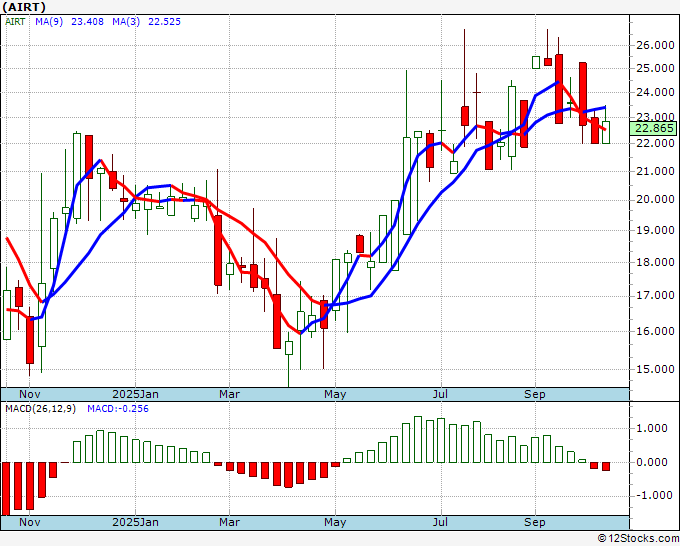The width and height of the screenshot is (680, 546).
Task: Click the MA(3) value 22.525
Action: pyautogui.click(x=164, y=22)
